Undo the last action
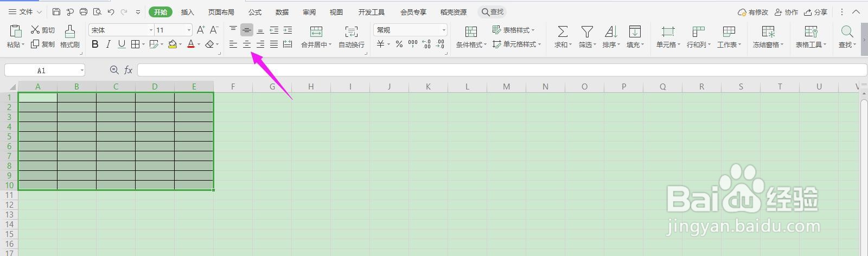This screenshot has width=868, height=256. (111, 12)
